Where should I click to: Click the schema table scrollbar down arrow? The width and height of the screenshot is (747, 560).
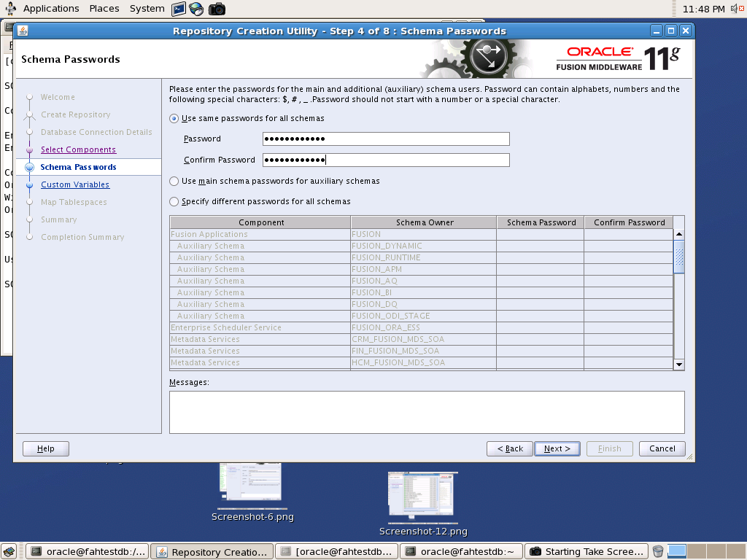(678, 364)
